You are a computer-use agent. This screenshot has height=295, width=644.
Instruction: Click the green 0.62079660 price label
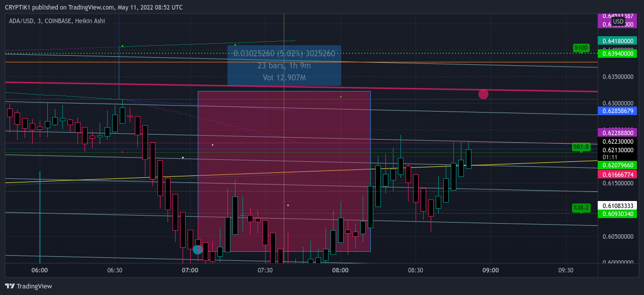pos(617,165)
